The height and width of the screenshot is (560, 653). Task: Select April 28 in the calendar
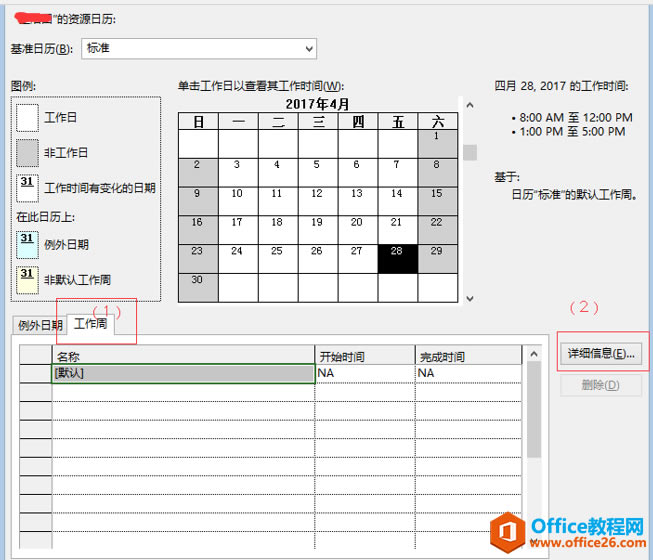(398, 259)
